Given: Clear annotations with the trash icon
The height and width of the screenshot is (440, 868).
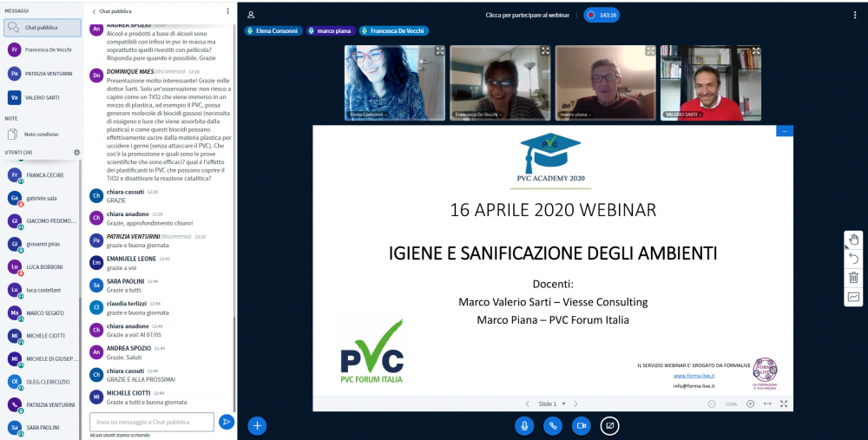Looking at the screenshot, I should 853,278.
